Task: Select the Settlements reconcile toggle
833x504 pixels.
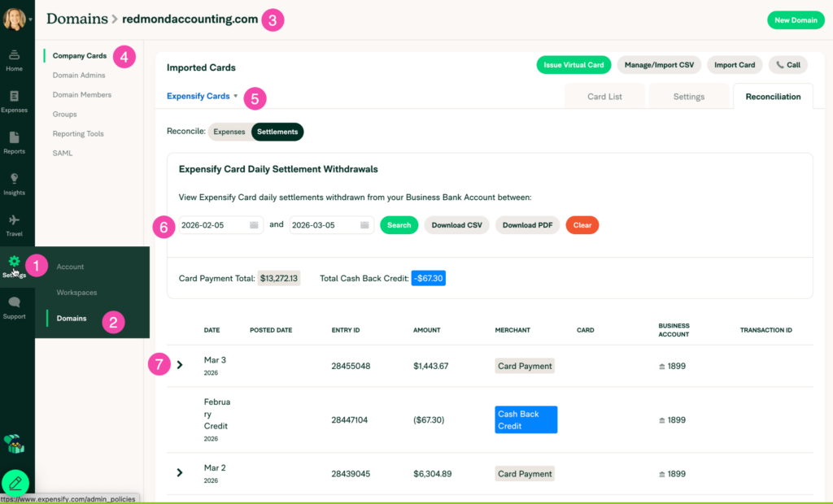Action: [277, 132]
